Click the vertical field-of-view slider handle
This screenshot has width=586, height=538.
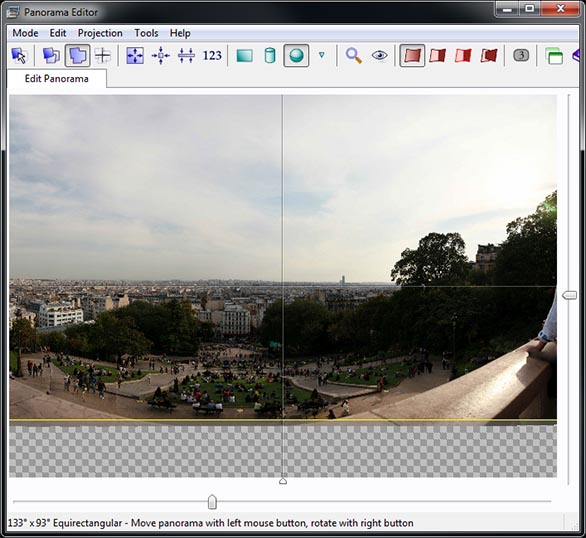(570, 295)
